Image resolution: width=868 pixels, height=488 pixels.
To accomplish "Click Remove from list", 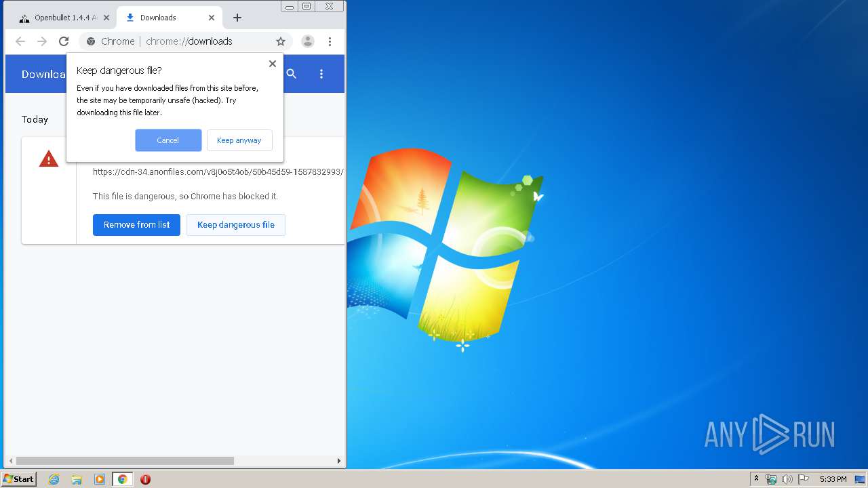I will [x=136, y=225].
